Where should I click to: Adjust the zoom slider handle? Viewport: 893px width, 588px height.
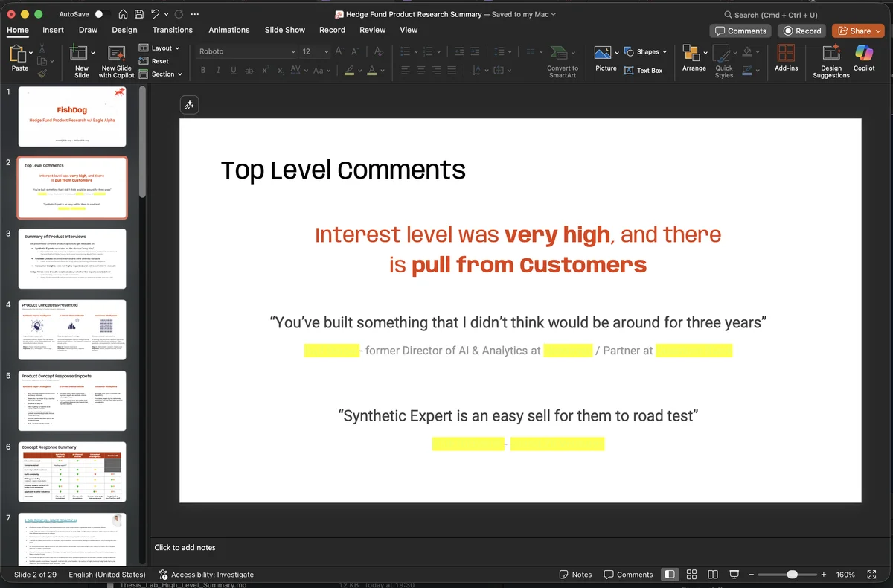click(793, 575)
